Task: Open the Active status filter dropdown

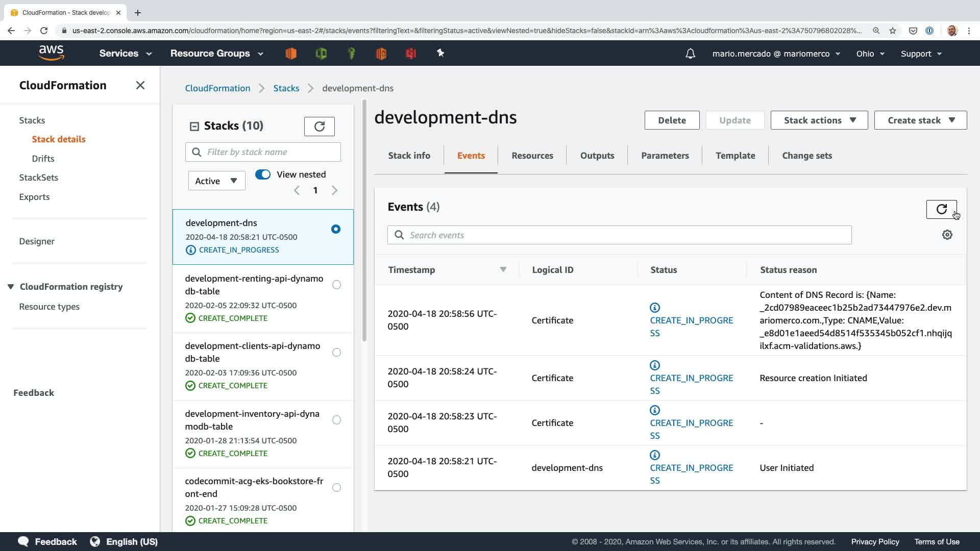Action: pyautogui.click(x=216, y=181)
